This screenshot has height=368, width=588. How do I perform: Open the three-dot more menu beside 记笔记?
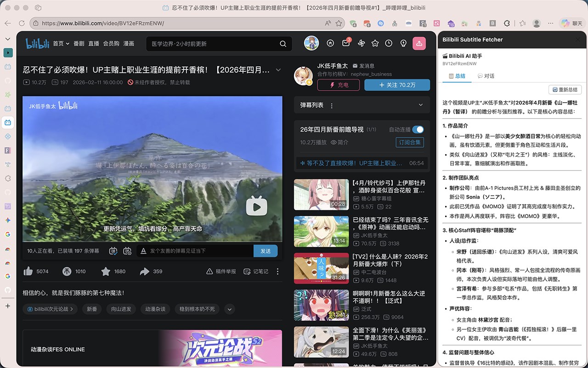click(277, 271)
